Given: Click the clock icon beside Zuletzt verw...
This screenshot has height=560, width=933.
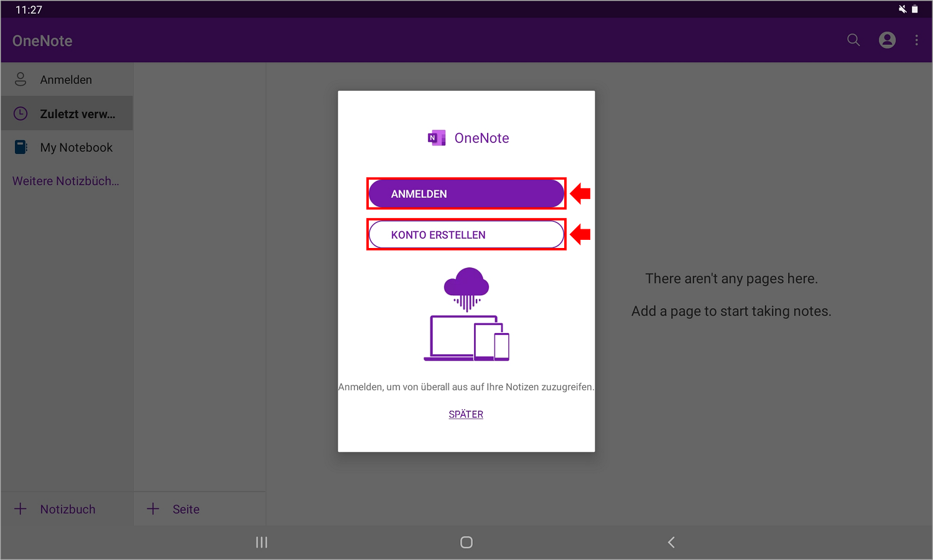Looking at the screenshot, I should click(x=21, y=113).
